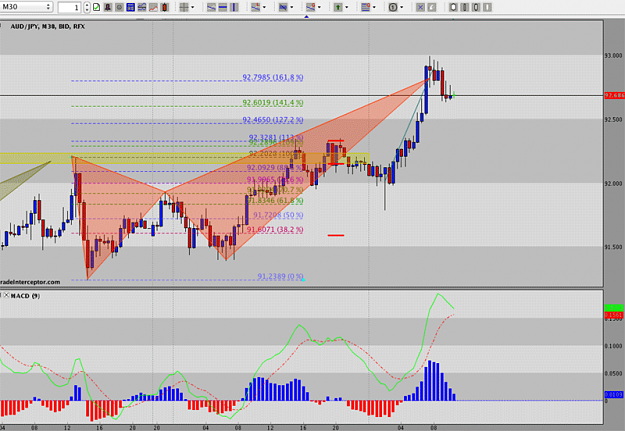The width and height of the screenshot is (625, 431).
Task: Switch to the red line chart icon
Action: click(153, 7)
